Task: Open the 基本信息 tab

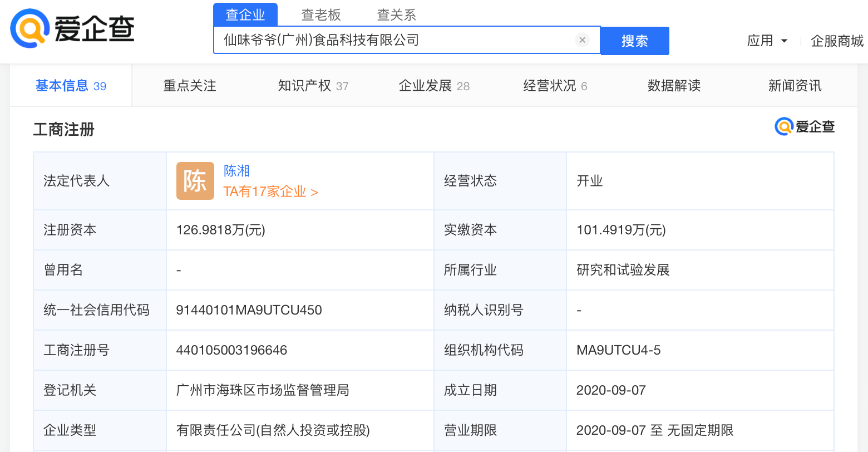Action: (x=71, y=86)
